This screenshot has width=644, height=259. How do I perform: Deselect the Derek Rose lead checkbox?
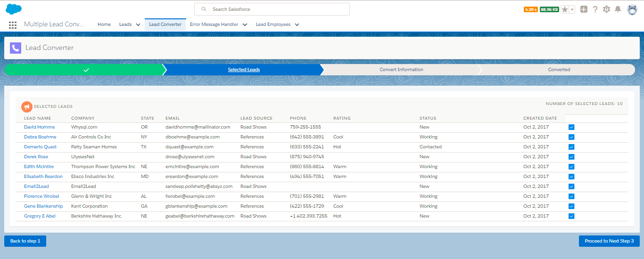click(571, 157)
